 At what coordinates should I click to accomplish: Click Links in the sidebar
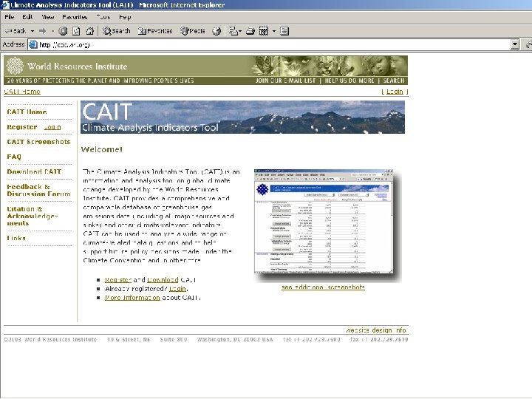16,238
